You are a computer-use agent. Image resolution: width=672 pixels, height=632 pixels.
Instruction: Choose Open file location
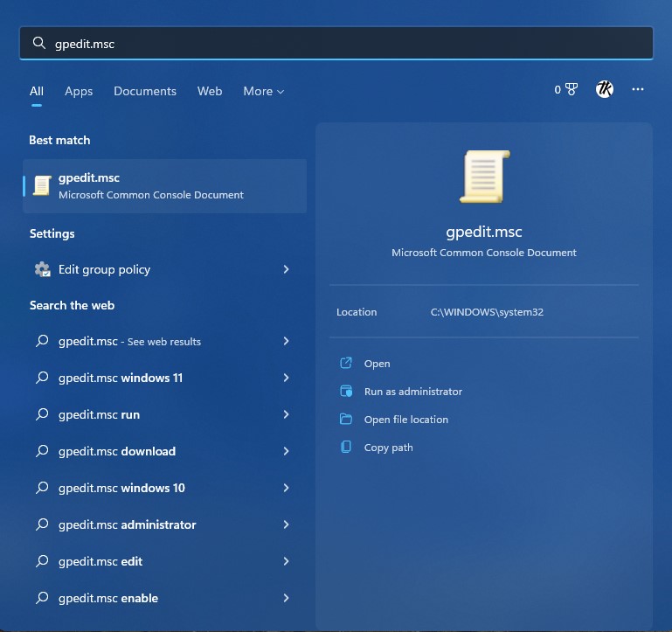[x=406, y=420]
